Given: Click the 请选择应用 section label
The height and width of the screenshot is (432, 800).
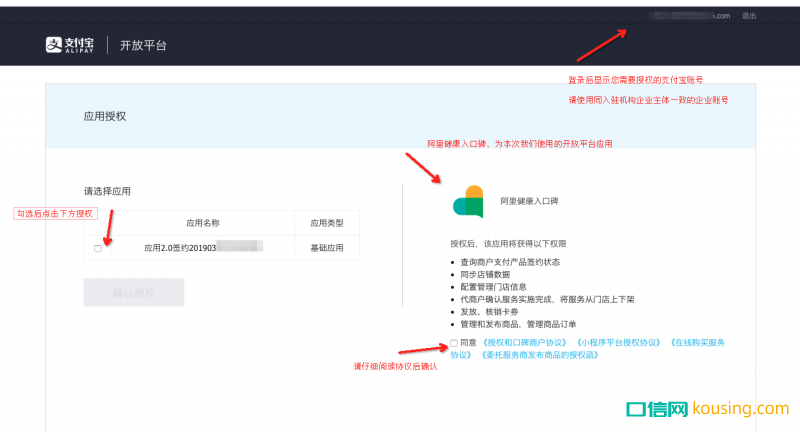Looking at the screenshot, I should 107,191.
